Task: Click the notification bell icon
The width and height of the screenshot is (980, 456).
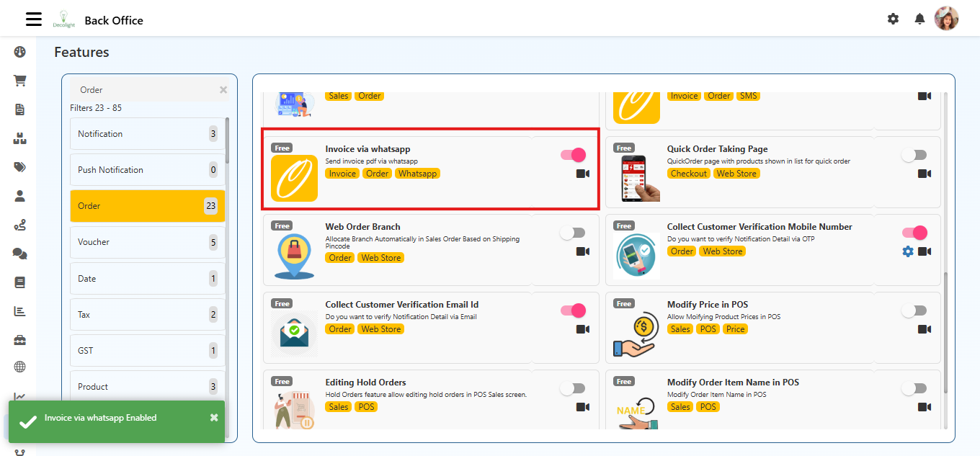Action: coord(919,19)
